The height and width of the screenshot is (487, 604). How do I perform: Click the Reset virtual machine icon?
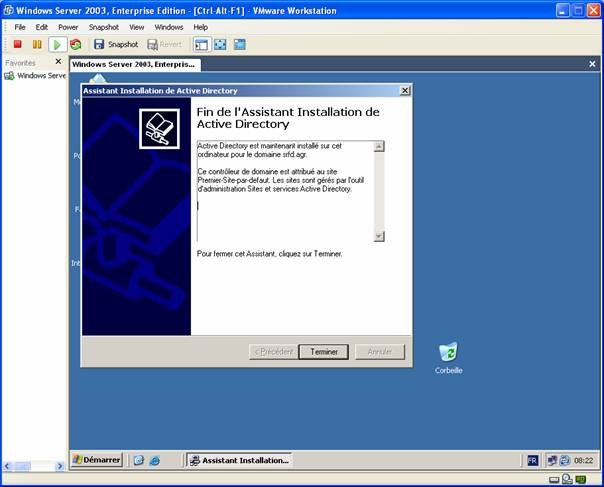click(x=76, y=44)
